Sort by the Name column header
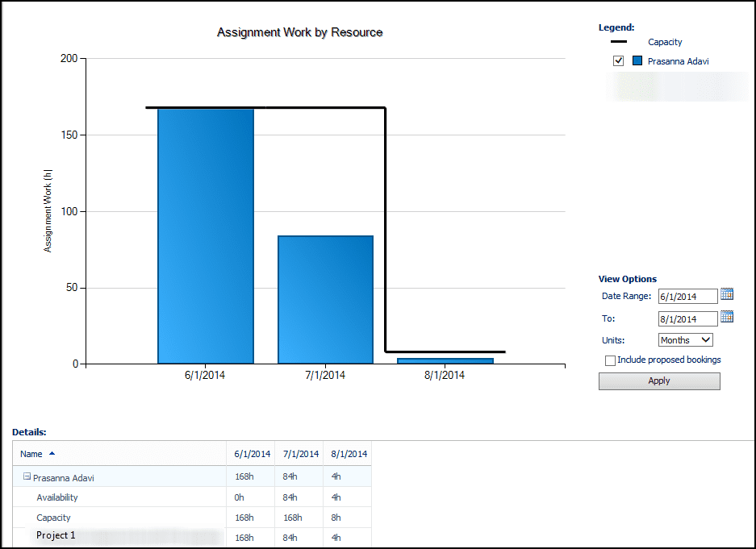This screenshot has width=756, height=549. click(x=31, y=454)
